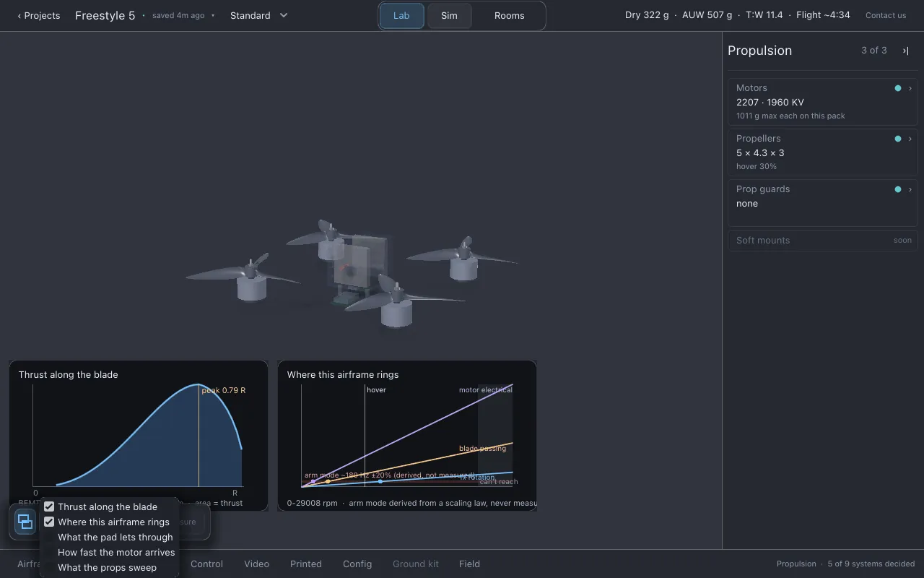The height and width of the screenshot is (578, 924).
Task: Switch to the Sim tab
Action: click(449, 15)
